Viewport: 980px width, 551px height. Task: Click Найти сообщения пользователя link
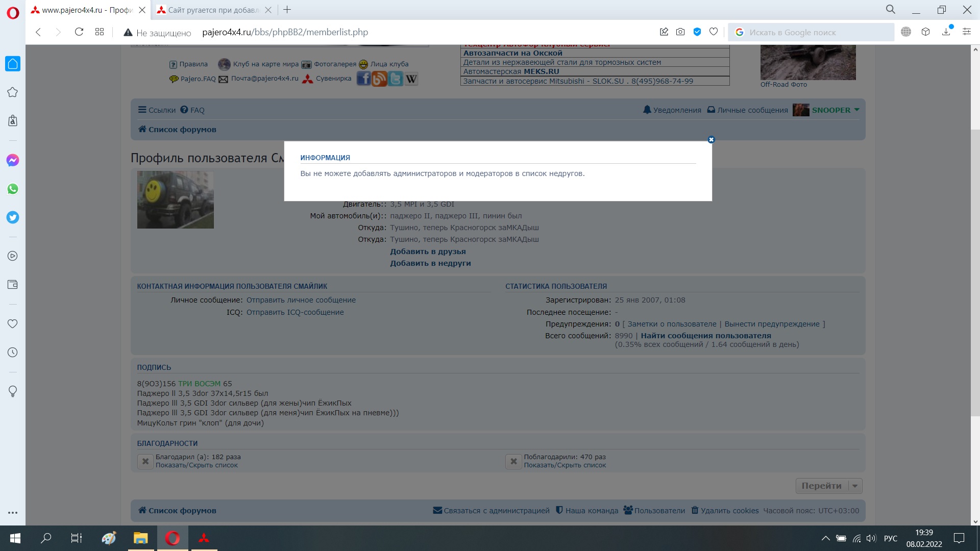pos(705,336)
